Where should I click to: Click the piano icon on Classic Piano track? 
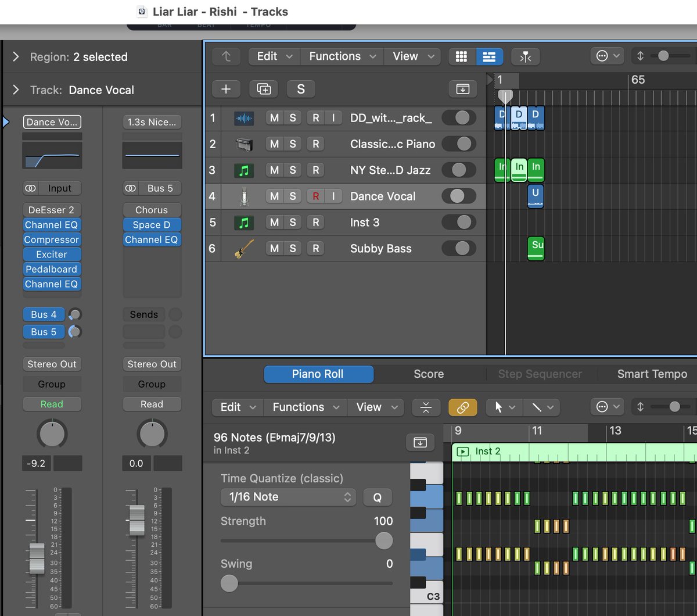pyautogui.click(x=244, y=144)
